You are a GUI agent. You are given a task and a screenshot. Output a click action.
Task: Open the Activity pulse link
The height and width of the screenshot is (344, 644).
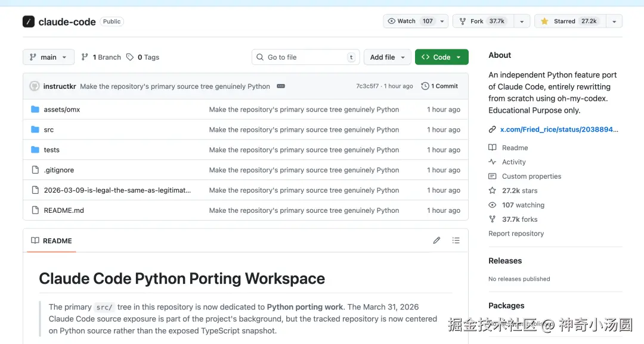tap(513, 162)
